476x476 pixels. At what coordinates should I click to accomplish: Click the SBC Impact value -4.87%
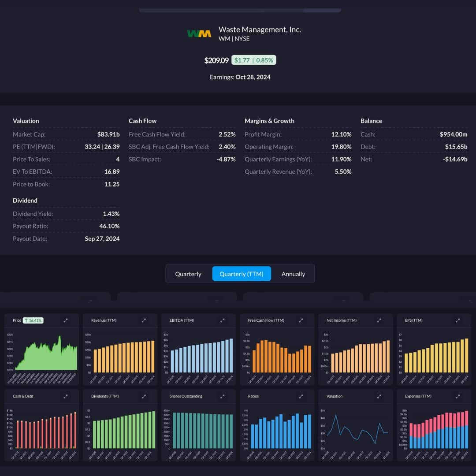point(226,159)
